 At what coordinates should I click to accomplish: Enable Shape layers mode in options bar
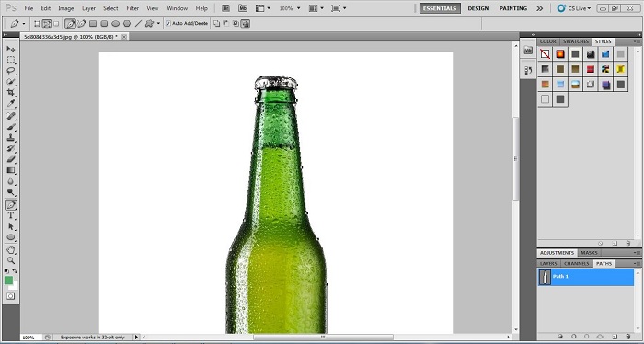[37, 23]
